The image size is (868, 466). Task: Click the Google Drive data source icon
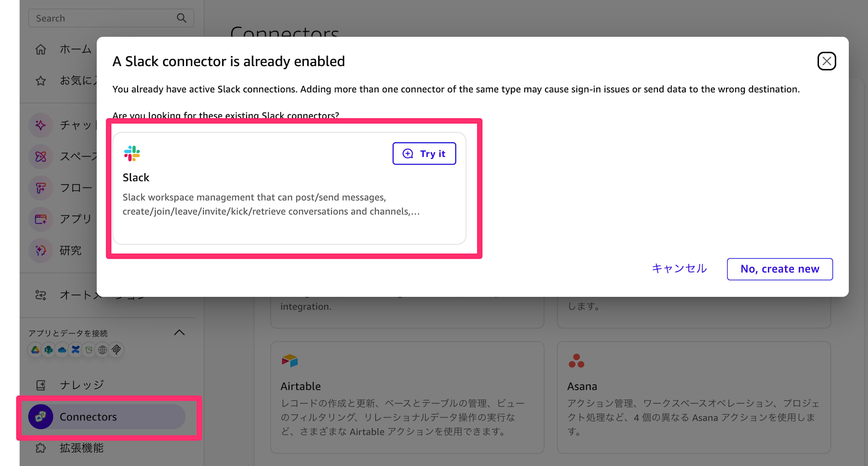pyautogui.click(x=35, y=350)
